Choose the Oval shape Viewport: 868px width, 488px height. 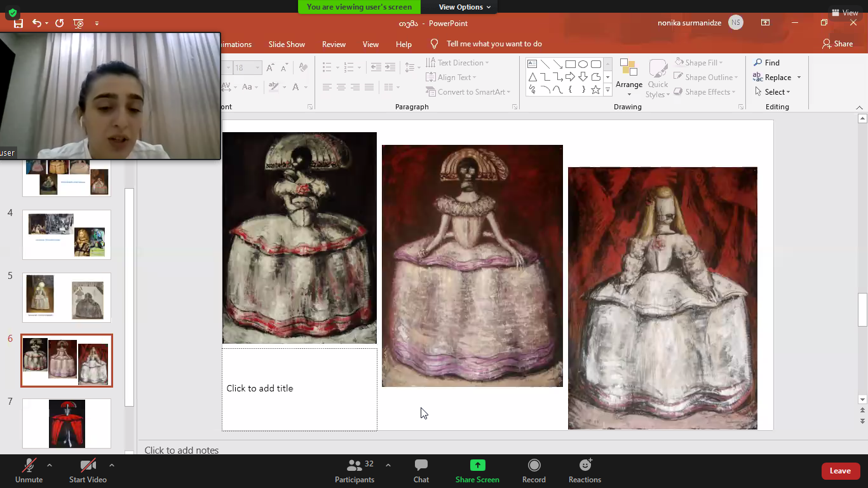point(583,64)
